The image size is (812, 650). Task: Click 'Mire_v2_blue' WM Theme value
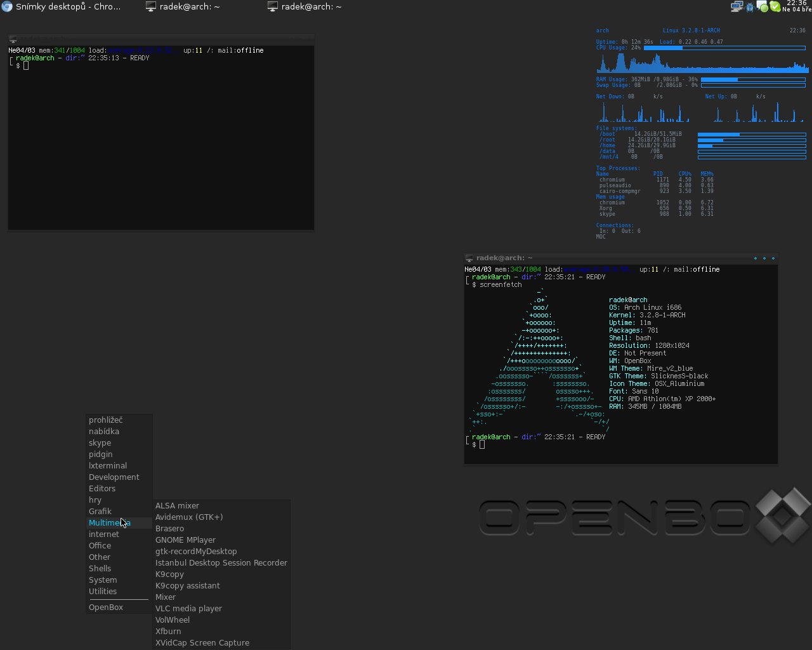coord(670,368)
